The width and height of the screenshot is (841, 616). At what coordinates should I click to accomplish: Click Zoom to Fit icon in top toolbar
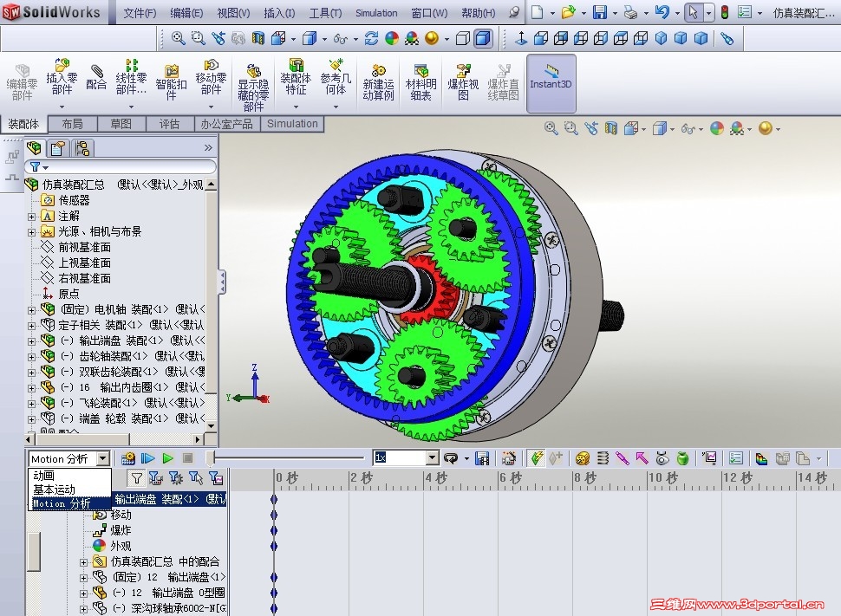[x=178, y=38]
